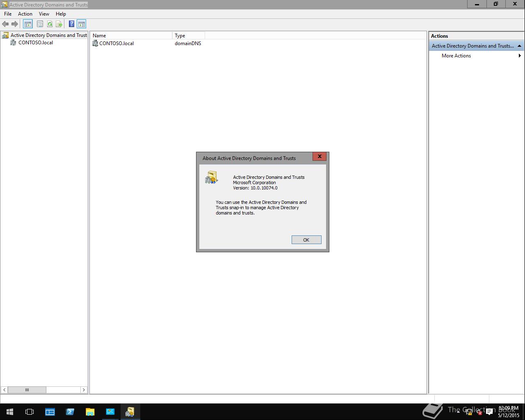Screen dimensions: 525x420
Task: Sort by the Type column header
Action: click(189, 36)
